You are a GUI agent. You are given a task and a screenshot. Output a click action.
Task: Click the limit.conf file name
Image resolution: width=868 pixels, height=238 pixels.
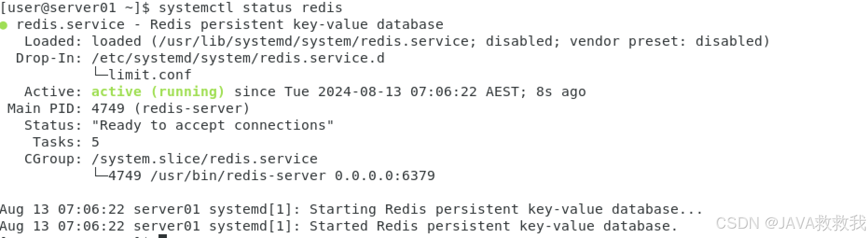150,75
